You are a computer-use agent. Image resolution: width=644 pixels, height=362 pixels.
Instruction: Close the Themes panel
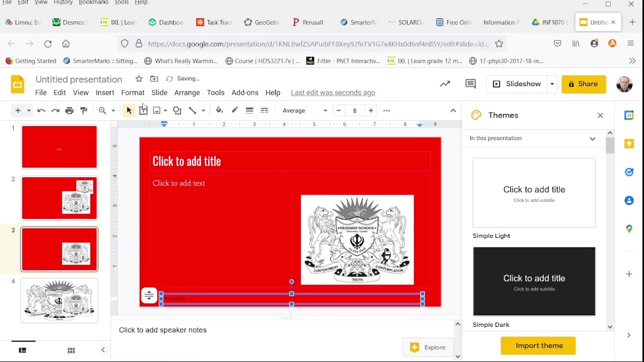point(600,115)
